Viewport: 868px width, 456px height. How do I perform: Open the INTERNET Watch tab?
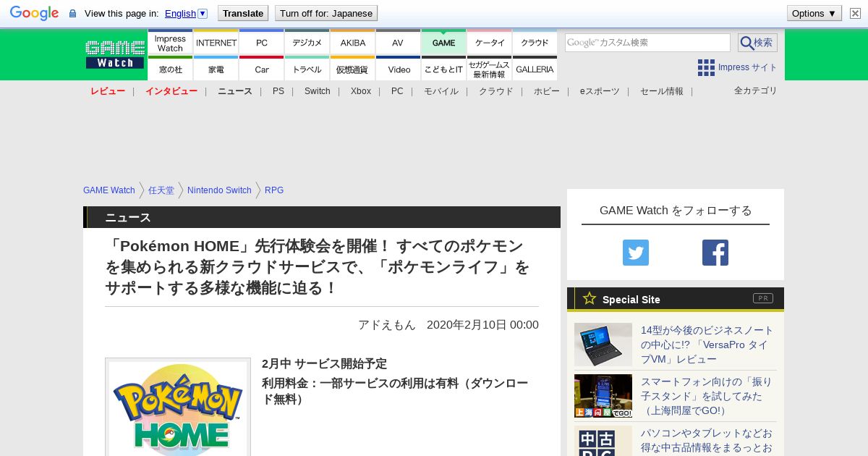[216, 43]
